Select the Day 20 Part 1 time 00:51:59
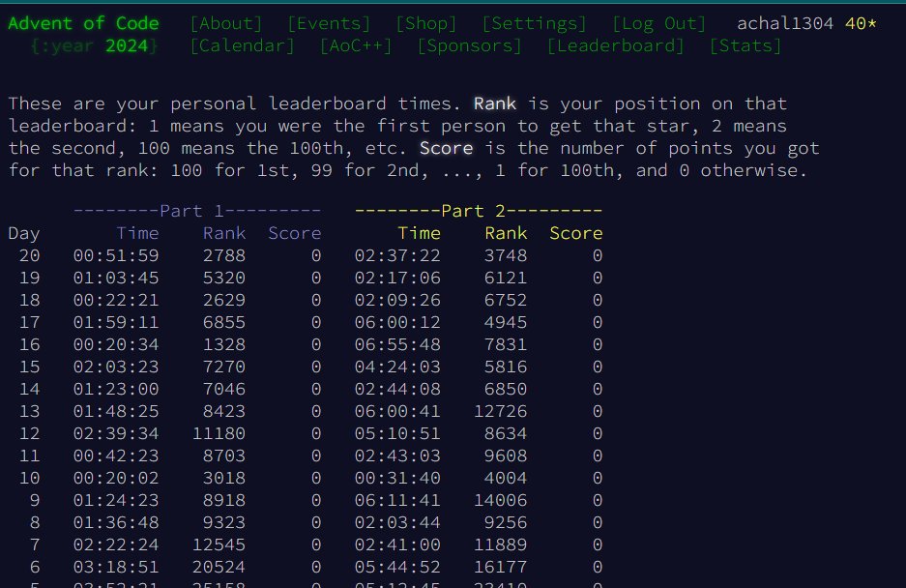This screenshot has height=588, width=906. [116, 255]
